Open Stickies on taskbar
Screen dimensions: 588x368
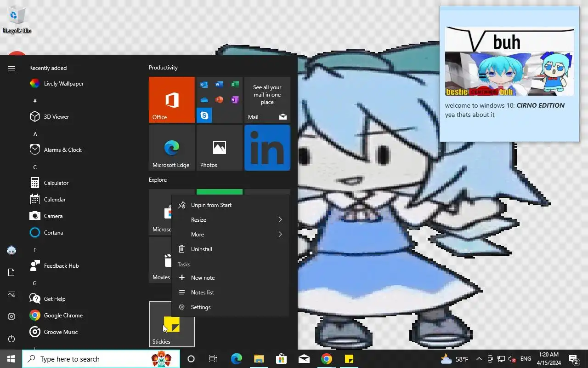349,359
